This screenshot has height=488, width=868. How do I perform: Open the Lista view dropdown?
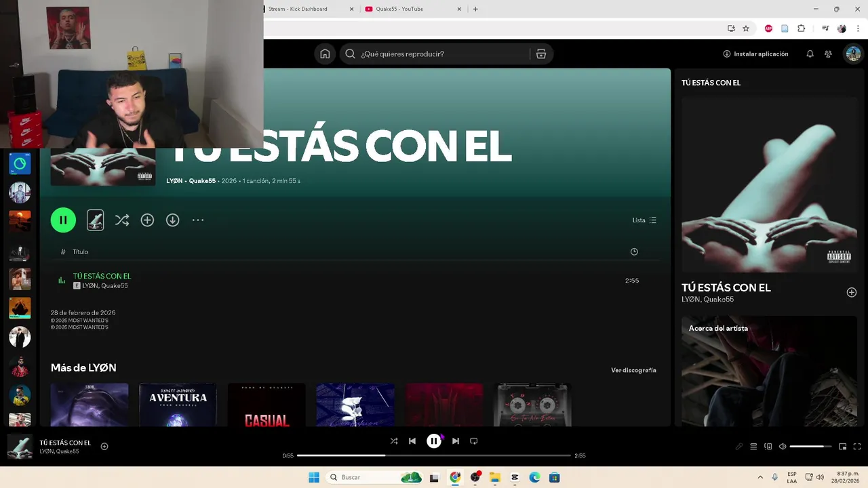pos(644,220)
